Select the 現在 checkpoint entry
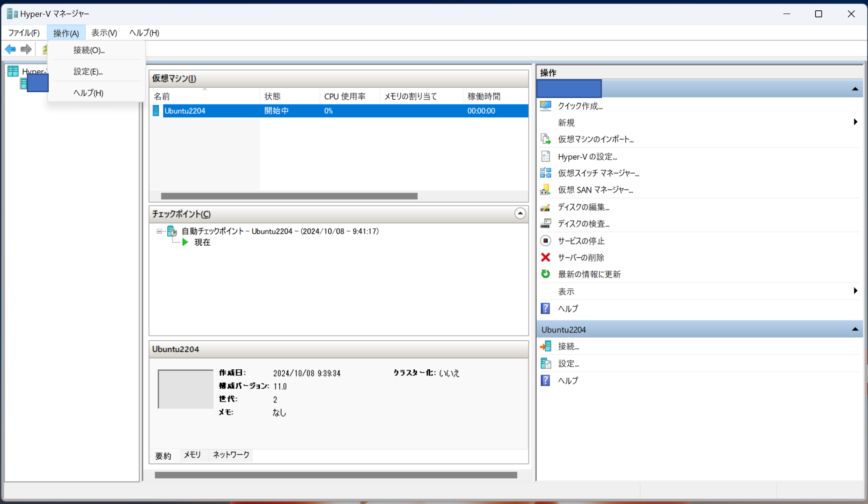This screenshot has height=504, width=868. (x=202, y=242)
